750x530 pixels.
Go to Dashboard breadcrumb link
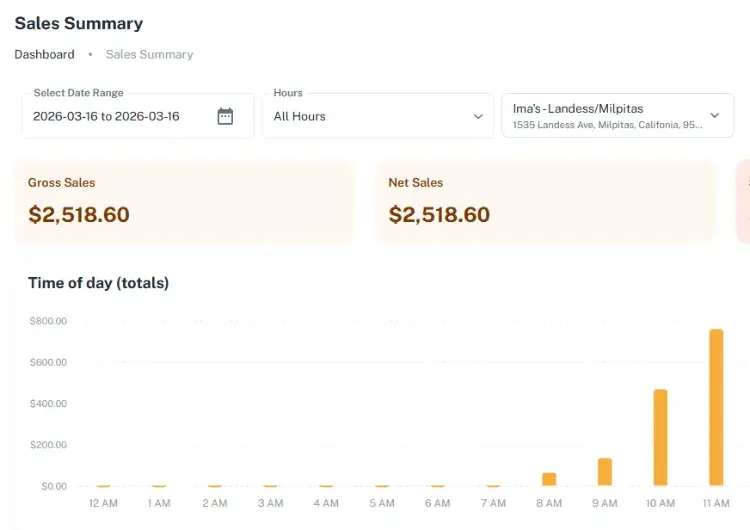44,55
